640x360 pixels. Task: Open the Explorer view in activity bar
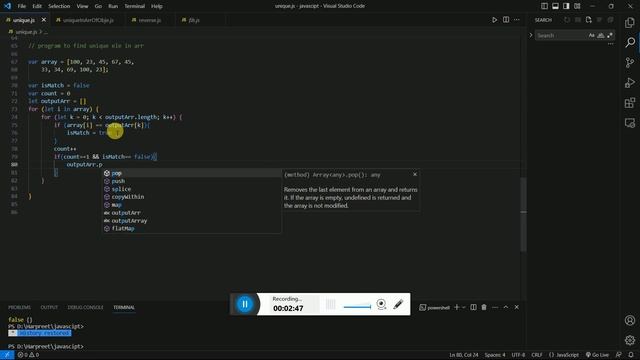630,22
